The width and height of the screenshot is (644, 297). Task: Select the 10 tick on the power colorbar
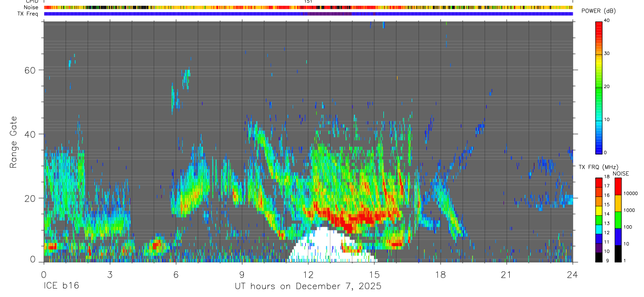click(x=606, y=119)
